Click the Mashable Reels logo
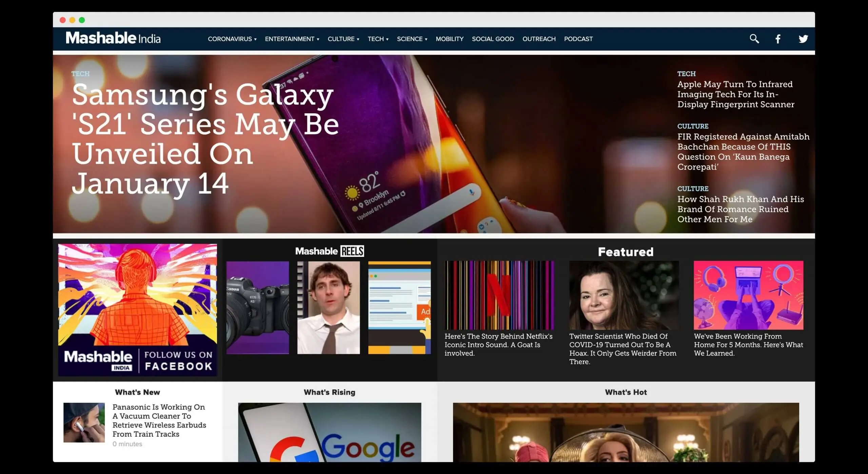 (x=329, y=251)
